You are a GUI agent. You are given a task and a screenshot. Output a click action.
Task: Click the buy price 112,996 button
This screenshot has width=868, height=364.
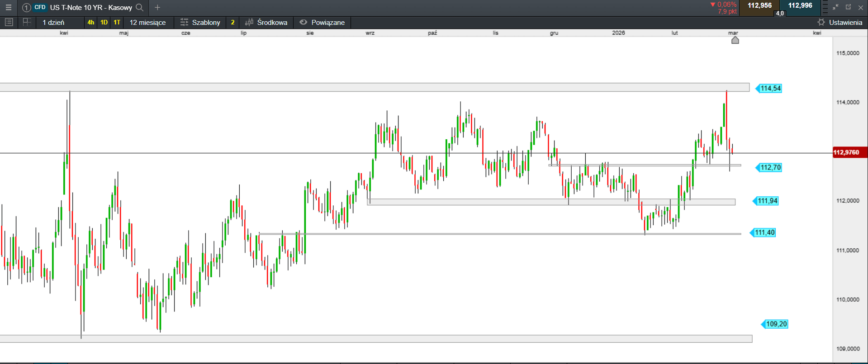(x=800, y=6)
